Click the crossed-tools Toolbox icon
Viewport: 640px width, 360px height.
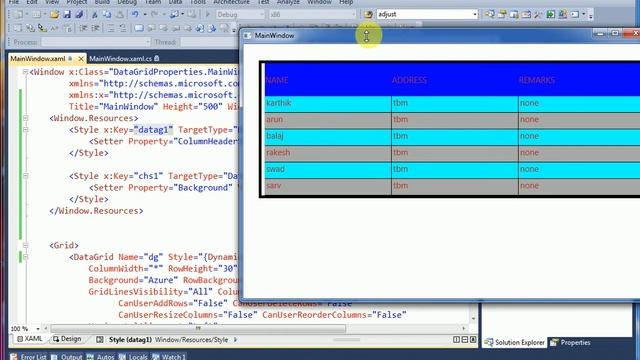click(x=538, y=14)
